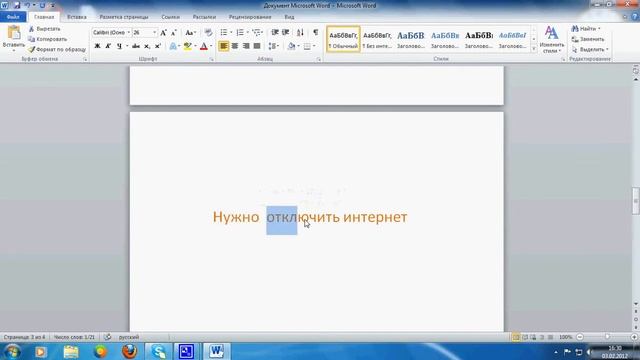Open the font color dropdown arrow
This screenshot has width=640, height=360.
click(211, 46)
